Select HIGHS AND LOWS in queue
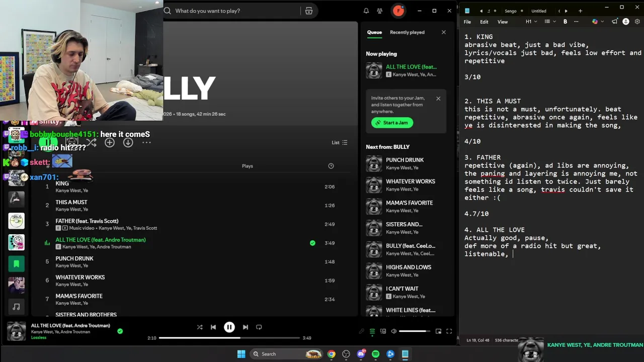 click(x=408, y=271)
